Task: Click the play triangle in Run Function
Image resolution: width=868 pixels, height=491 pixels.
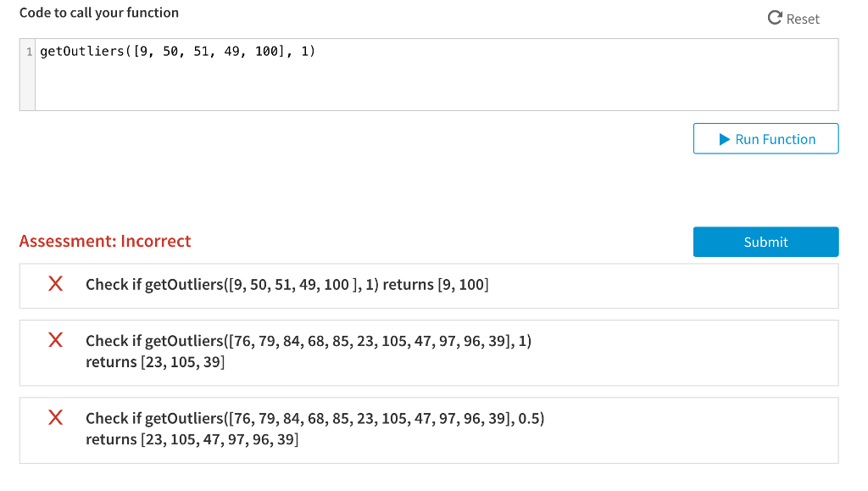Action: [724, 139]
